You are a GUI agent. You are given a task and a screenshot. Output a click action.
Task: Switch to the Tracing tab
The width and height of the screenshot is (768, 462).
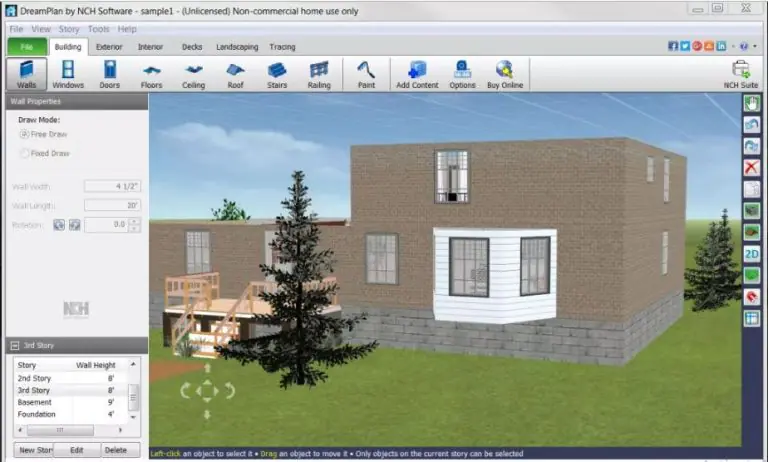(x=282, y=47)
